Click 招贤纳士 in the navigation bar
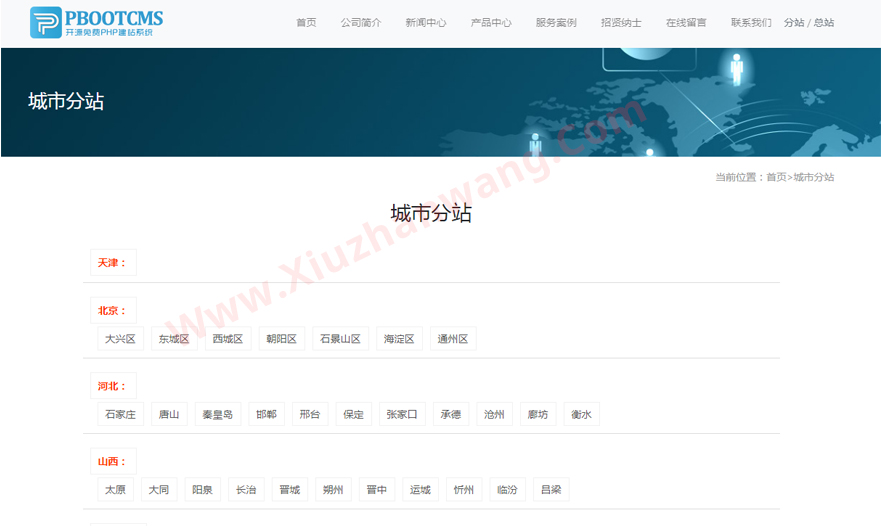Viewport: 881px width, 526px height. [621, 23]
